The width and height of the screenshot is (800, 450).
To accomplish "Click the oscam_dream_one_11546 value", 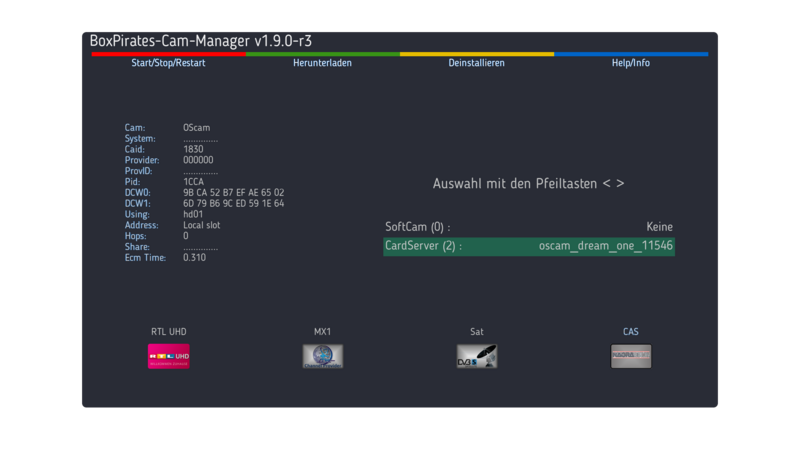I will [605, 246].
